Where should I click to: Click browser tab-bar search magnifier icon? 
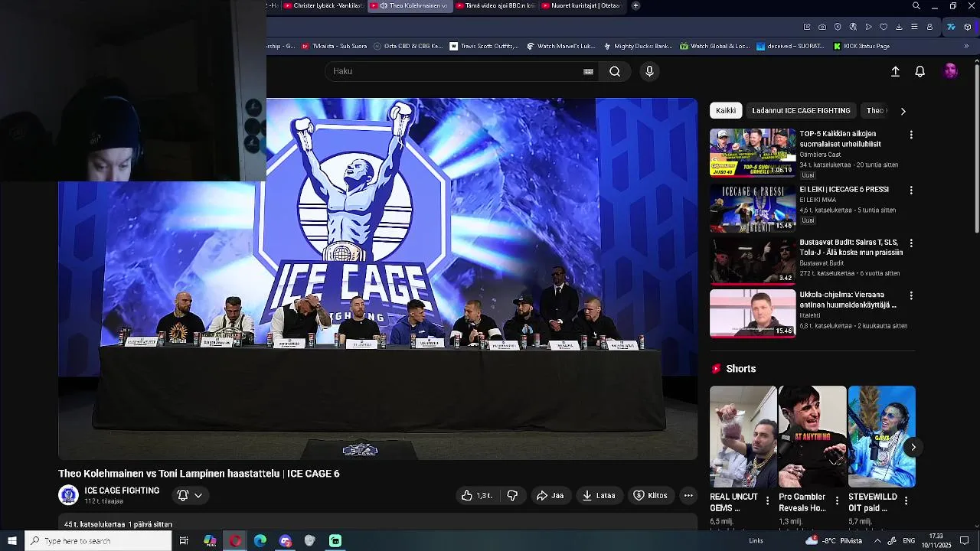coord(916,6)
